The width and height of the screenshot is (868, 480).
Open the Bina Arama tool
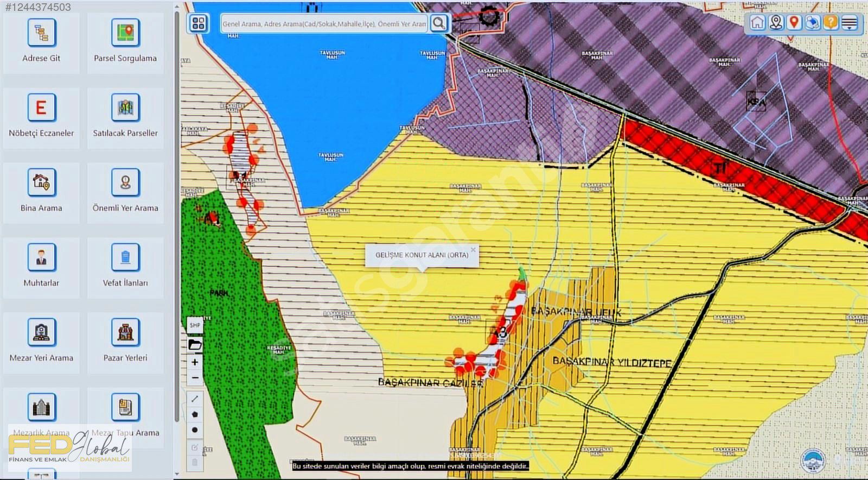(41, 183)
